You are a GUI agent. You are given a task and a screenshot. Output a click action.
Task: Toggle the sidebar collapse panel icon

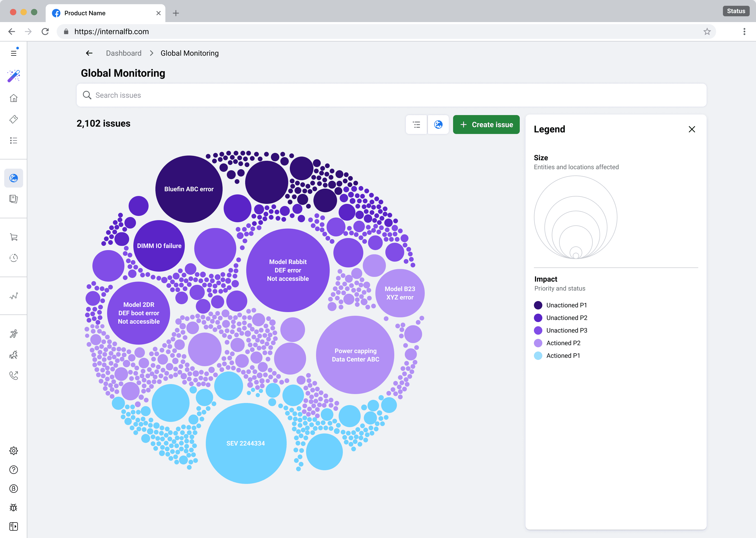pyautogui.click(x=14, y=526)
